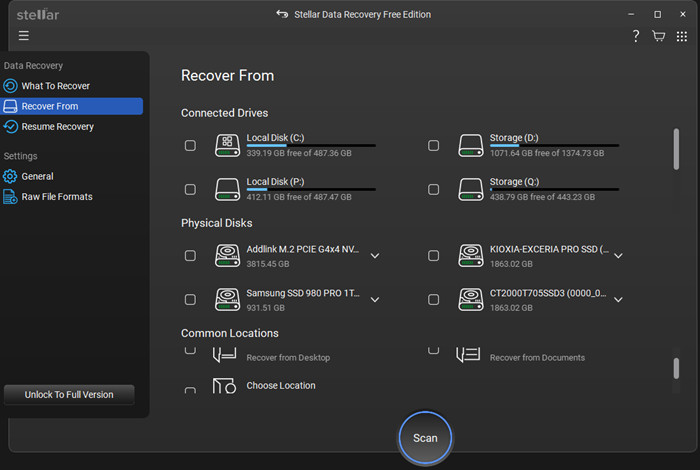700x470 pixels.
Task: Click Storage (Q:) usage bar
Action: tap(554, 189)
